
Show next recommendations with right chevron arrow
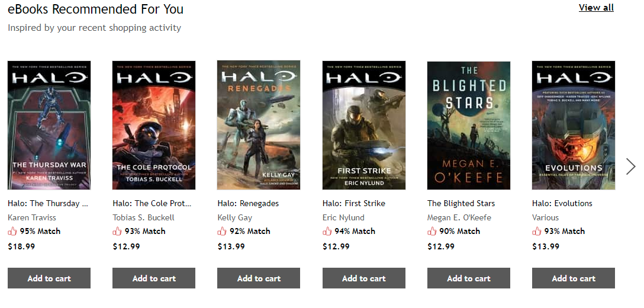[x=630, y=166]
